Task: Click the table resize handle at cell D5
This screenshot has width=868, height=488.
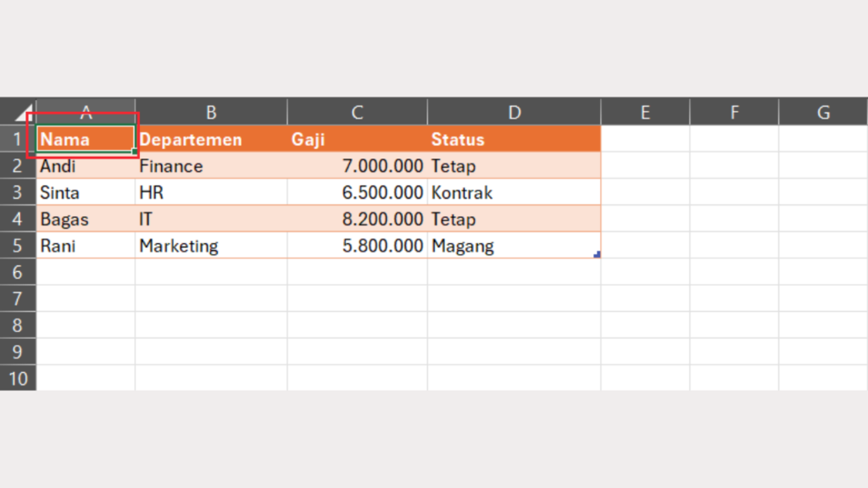Action: [598, 254]
